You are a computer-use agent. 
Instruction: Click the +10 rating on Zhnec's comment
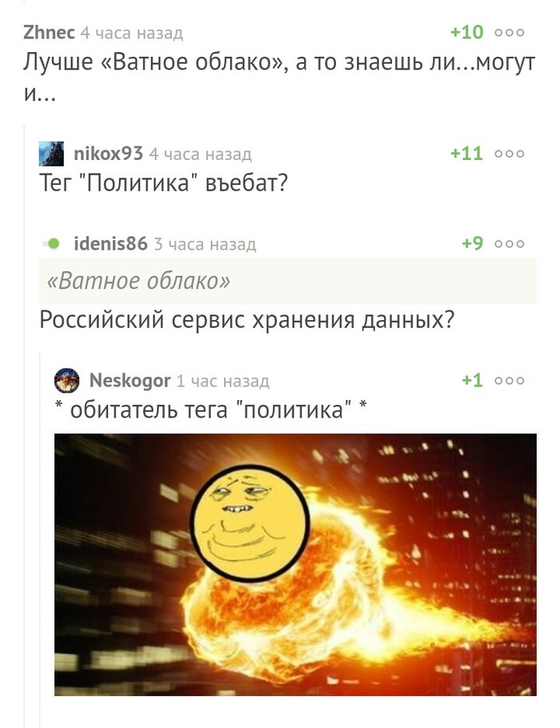[x=467, y=33]
